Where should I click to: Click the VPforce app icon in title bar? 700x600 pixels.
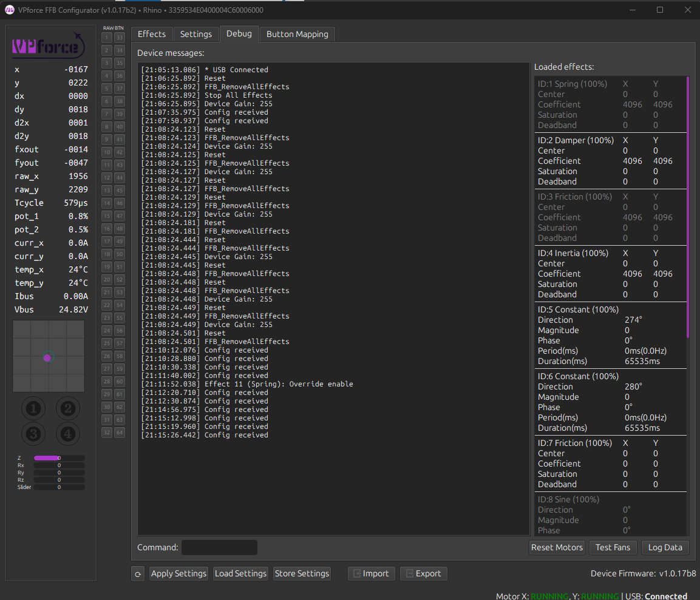click(x=9, y=10)
